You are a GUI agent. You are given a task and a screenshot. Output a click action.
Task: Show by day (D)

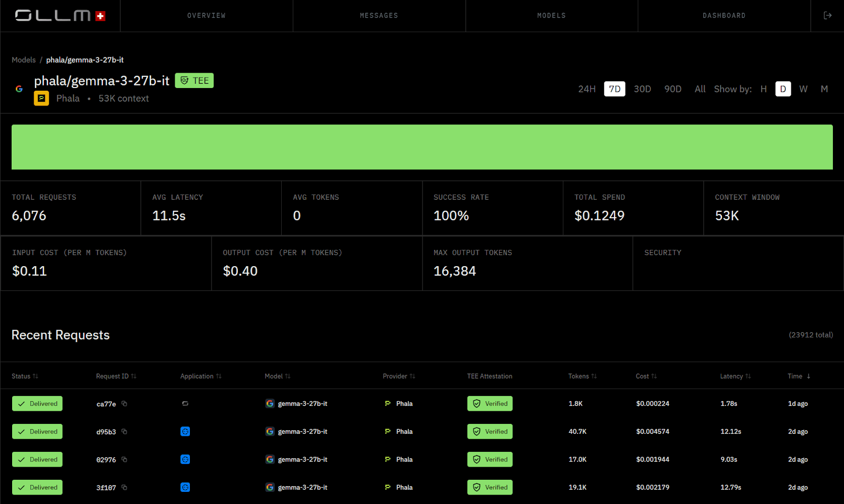click(783, 89)
